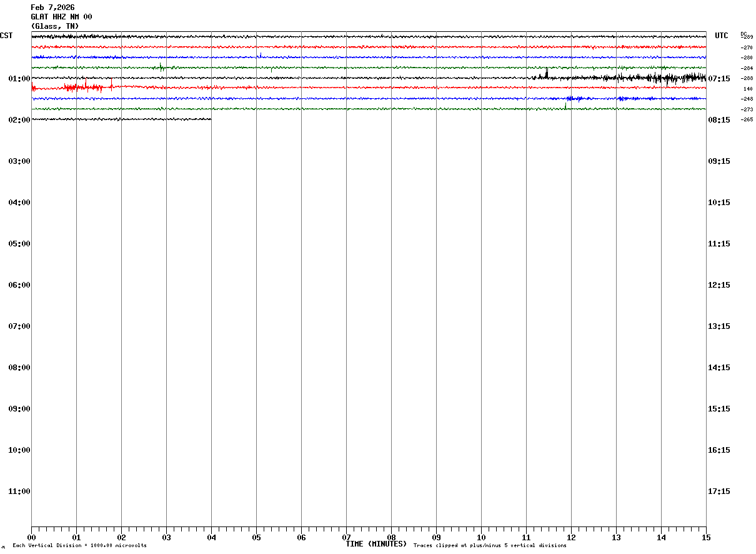The height and width of the screenshot is (554, 756).
Task: Click the (Glass, TN) location text
Action: point(55,26)
